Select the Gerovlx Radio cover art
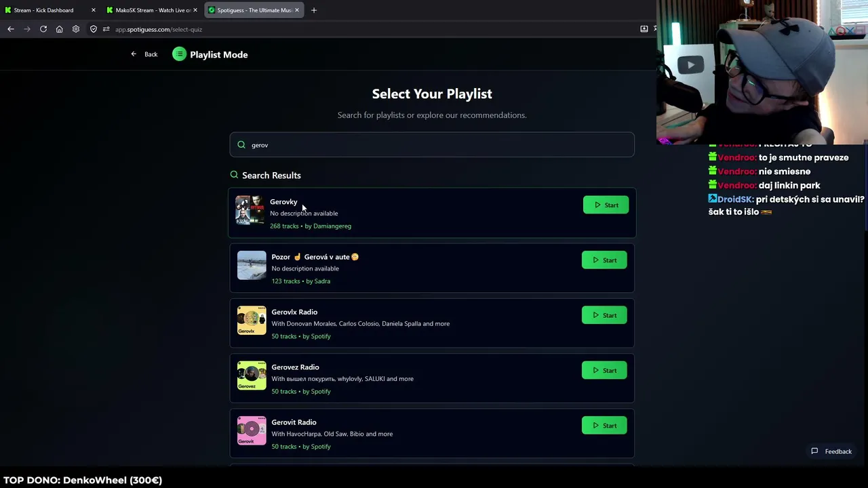868x488 pixels. tap(252, 321)
